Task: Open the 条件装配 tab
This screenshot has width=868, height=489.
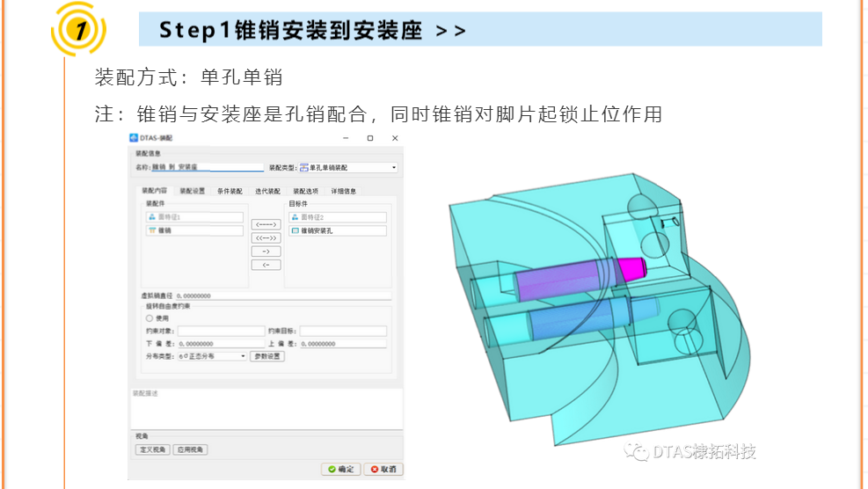Action: pos(230,191)
